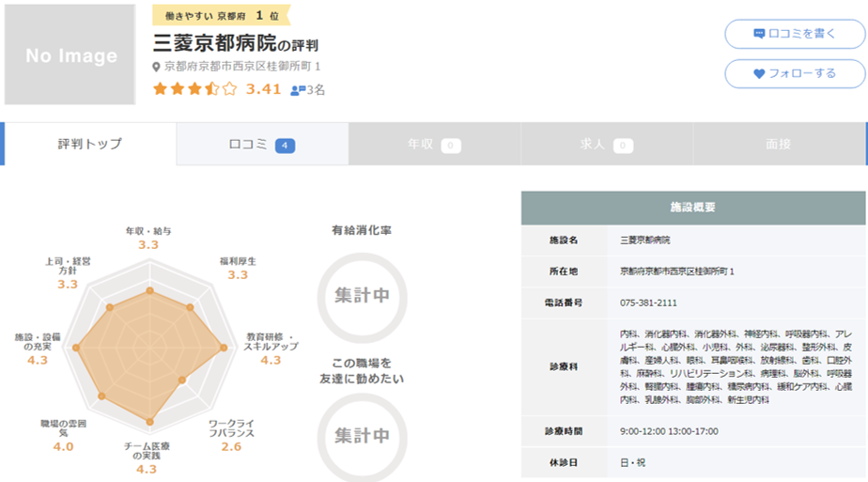Click the 施設概要 table header

click(693, 208)
